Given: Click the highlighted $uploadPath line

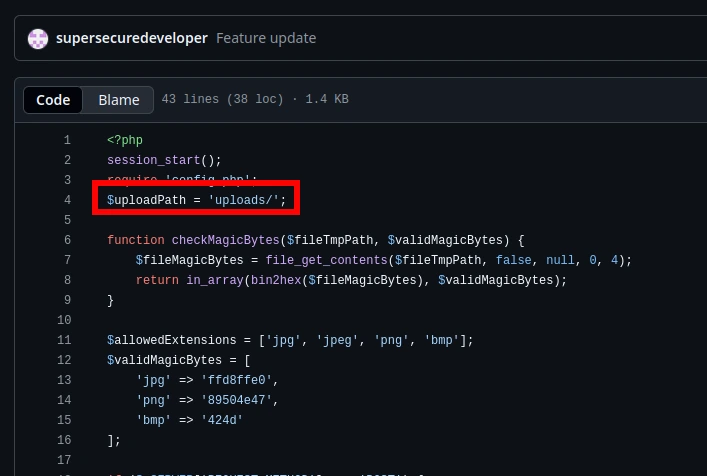Looking at the screenshot, I should (x=196, y=200).
